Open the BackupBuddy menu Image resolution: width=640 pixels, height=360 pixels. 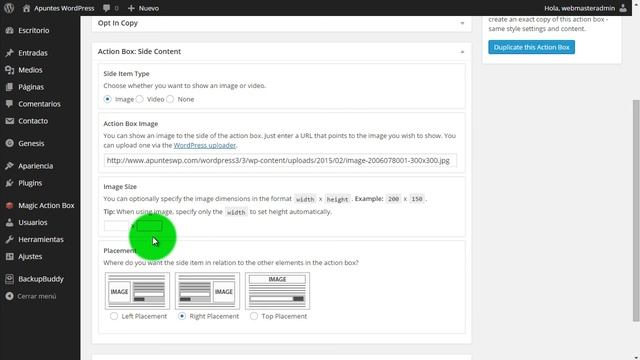(x=40, y=279)
